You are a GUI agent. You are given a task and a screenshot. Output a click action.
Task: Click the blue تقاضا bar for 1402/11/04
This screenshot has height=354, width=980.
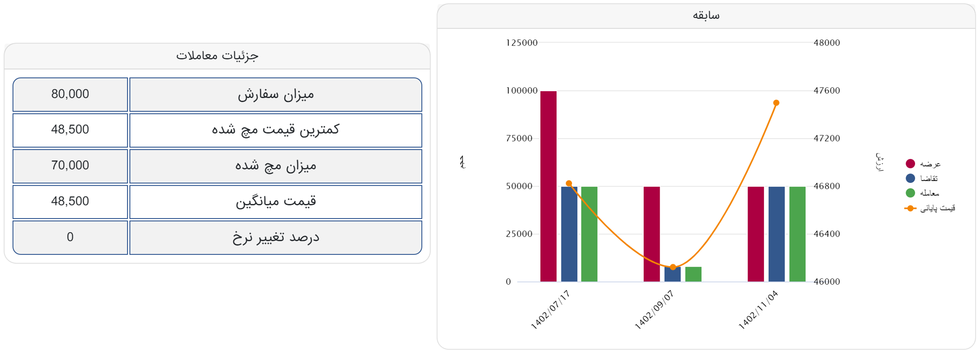pos(776,234)
